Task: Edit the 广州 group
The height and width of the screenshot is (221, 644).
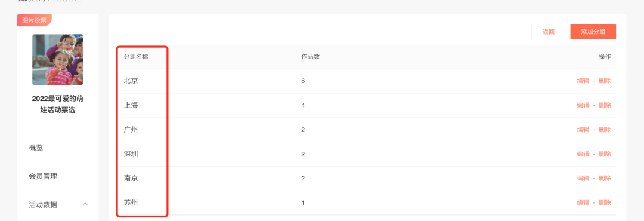Action: coord(583,130)
